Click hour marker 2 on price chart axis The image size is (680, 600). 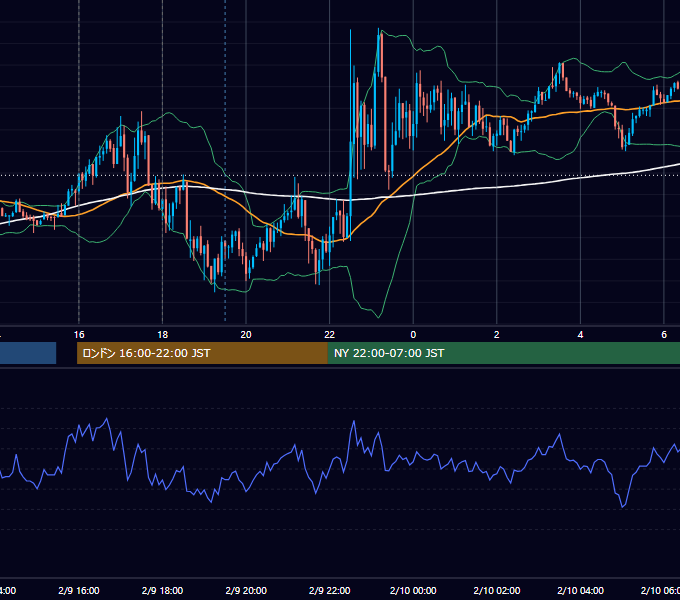point(497,335)
